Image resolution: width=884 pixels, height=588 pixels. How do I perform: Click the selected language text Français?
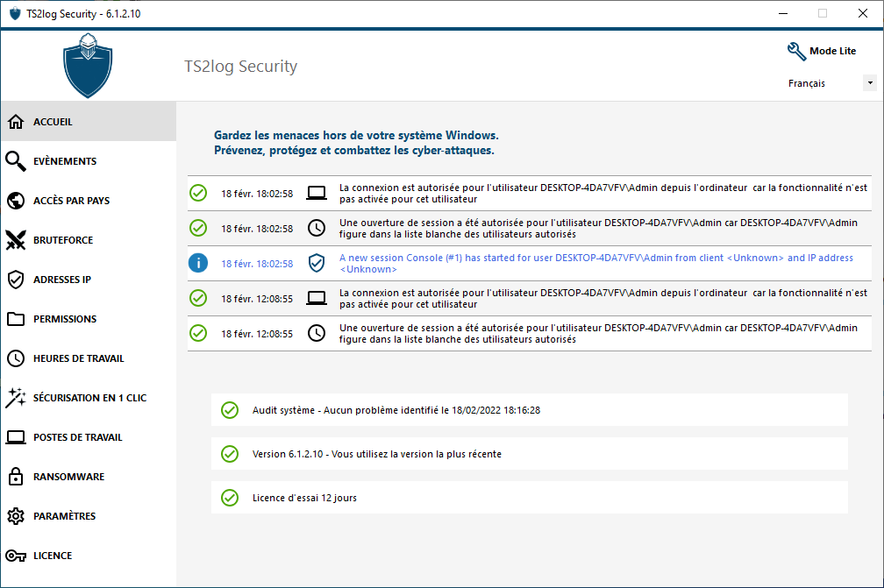coord(806,83)
